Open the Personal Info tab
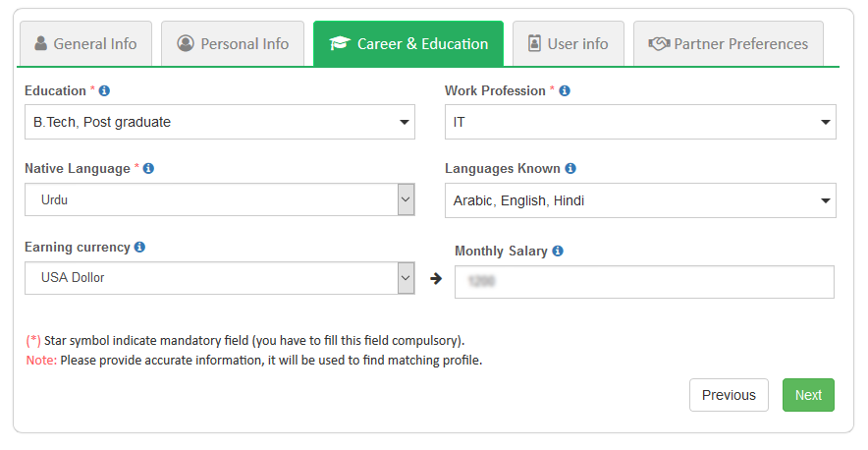This screenshot has width=868, height=450. 233,44
